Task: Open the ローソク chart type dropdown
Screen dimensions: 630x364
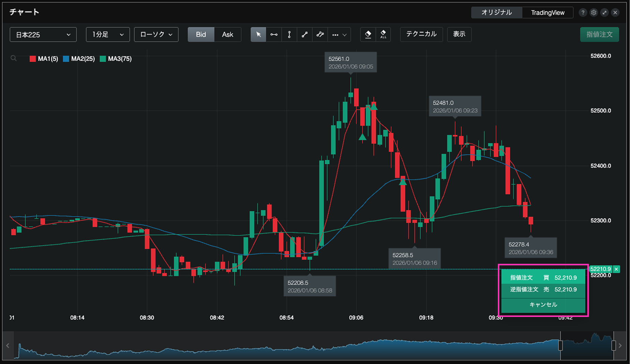Action: pyautogui.click(x=156, y=34)
